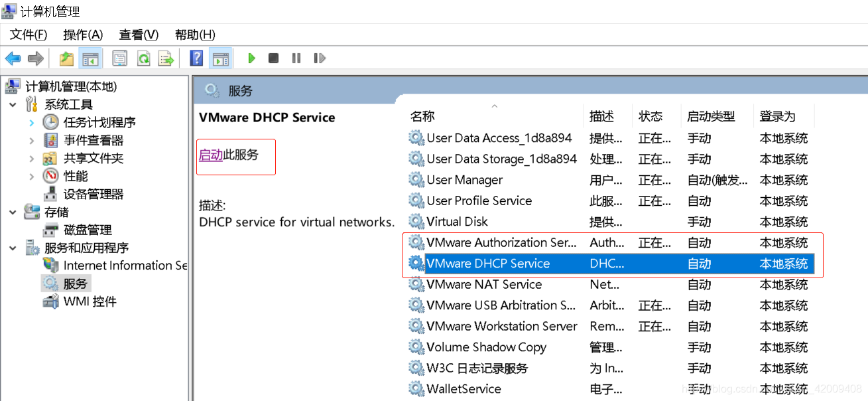Open the 帮助(H) menu
Viewport: 868px width, 401px height.
(195, 35)
